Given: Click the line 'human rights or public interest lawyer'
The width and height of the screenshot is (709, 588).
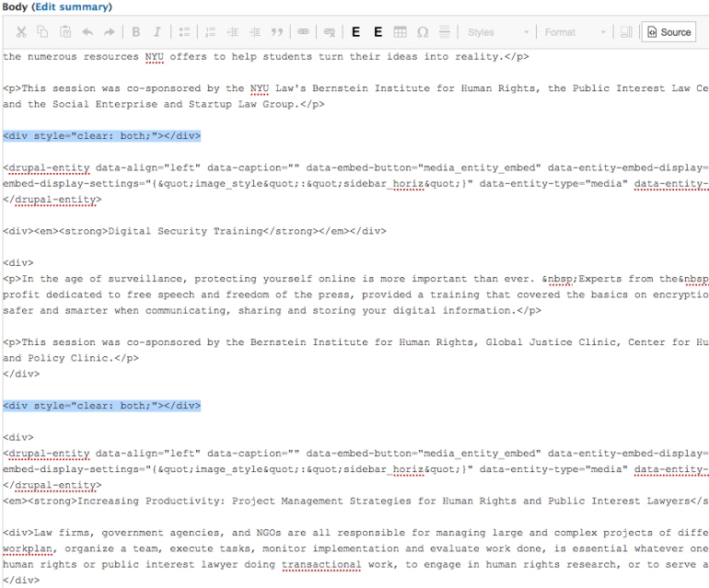Looking at the screenshot, I should click(x=355, y=564).
